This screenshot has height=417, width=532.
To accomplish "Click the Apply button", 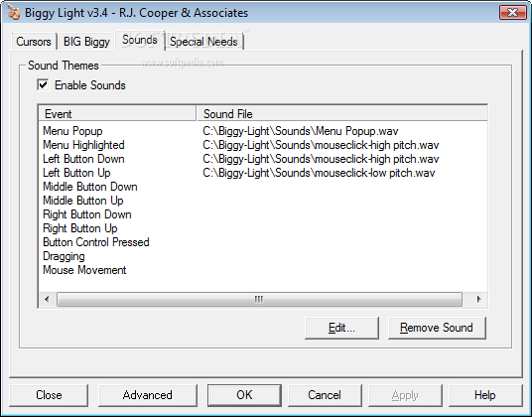I will tap(405, 395).
